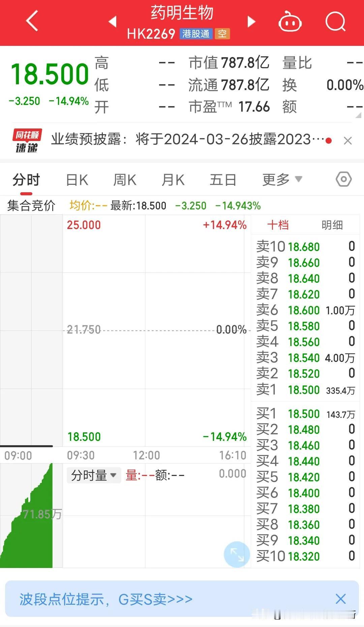Select the 卖2 18.520 row
Screen dimensions: 364x627
(x=305, y=373)
